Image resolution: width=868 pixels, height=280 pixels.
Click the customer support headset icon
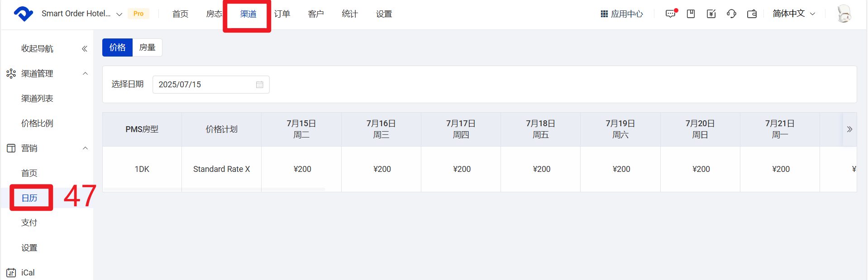[x=731, y=14]
